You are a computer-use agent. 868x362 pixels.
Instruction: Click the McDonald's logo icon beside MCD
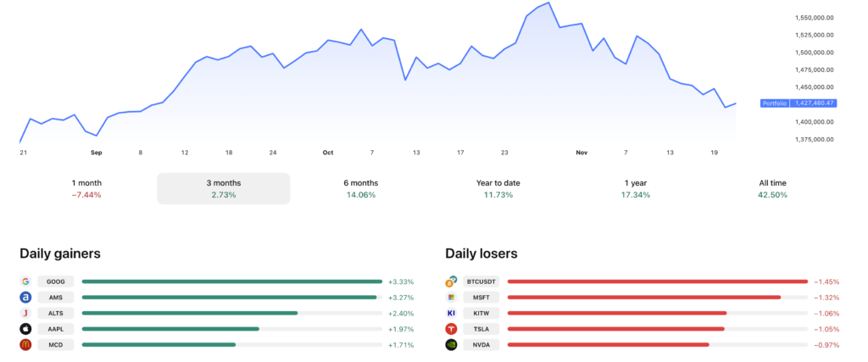(25, 345)
